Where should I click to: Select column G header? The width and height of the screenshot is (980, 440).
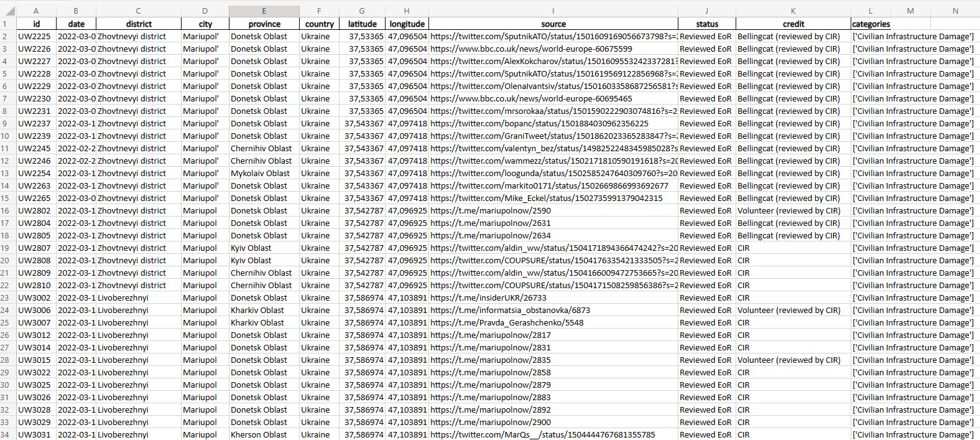(x=362, y=11)
